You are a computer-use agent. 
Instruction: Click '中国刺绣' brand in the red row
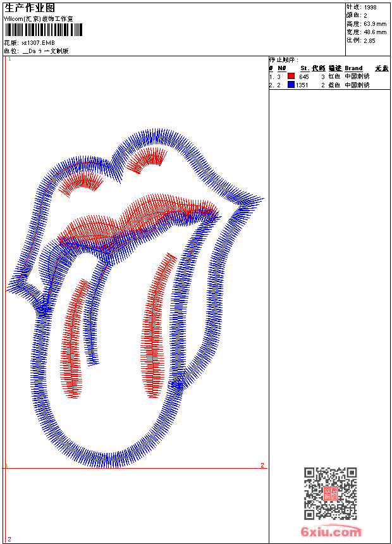357,77
